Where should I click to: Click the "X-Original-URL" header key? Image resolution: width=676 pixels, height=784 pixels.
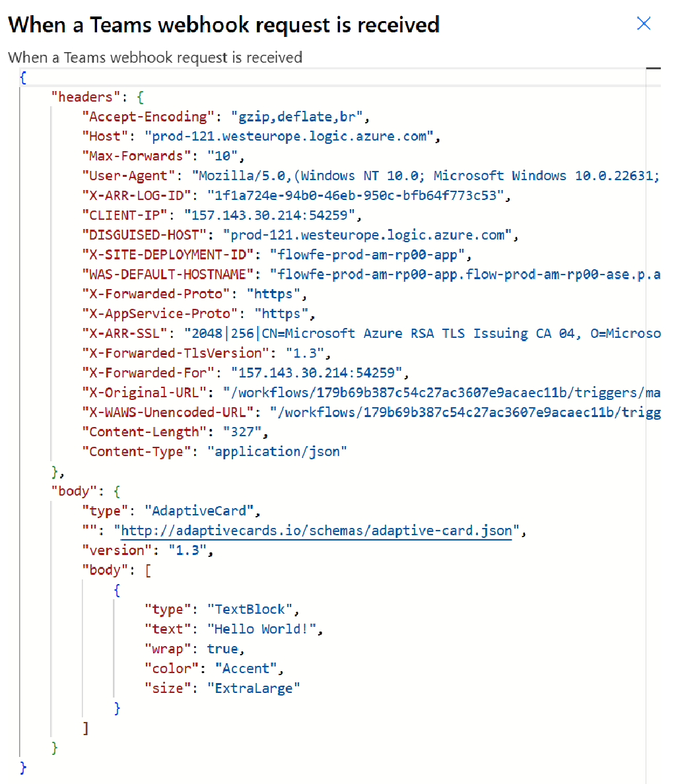pyautogui.click(x=141, y=393)
